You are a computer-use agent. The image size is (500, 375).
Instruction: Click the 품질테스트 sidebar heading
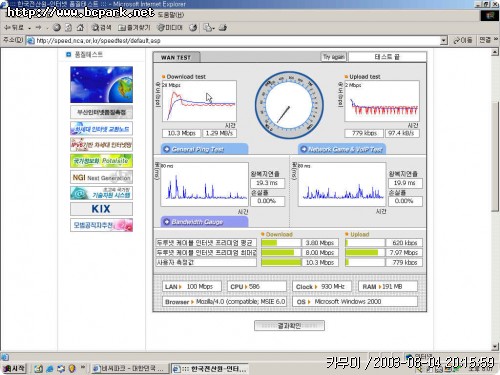pyautogui.click(x=88, y=54)
